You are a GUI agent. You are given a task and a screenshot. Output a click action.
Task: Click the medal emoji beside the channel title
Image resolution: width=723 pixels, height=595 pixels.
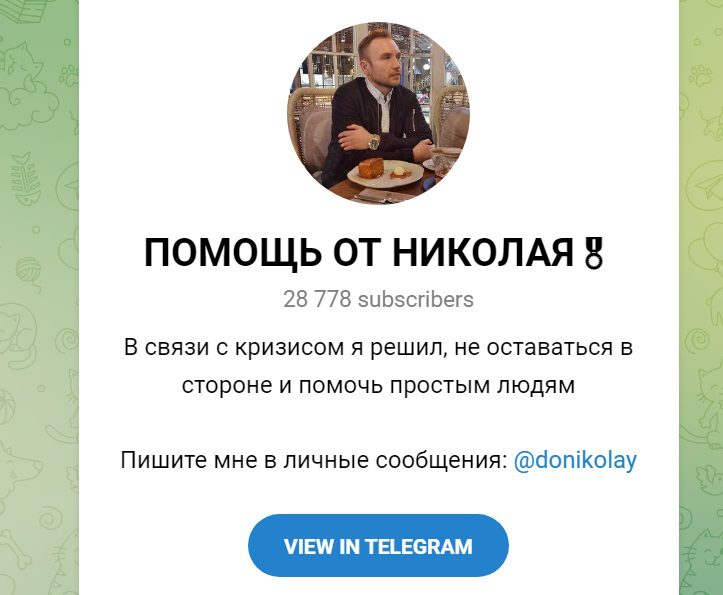point(593,253)
